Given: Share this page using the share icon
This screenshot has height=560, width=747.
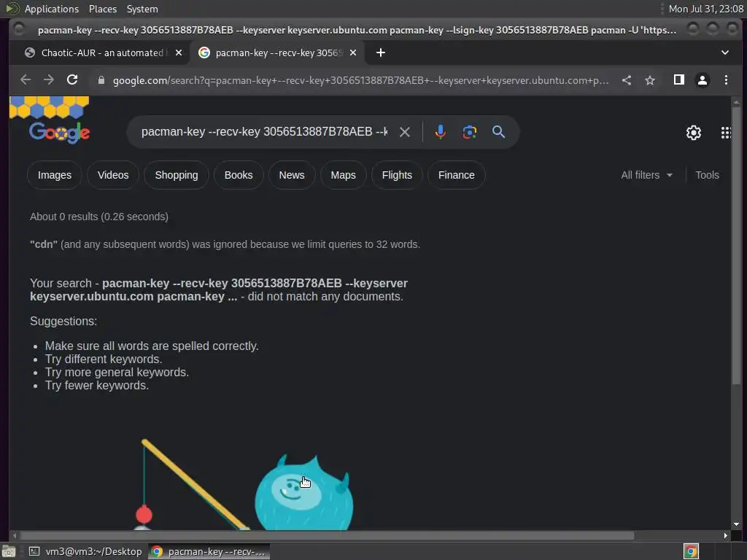Looking at the screenshot, I should click(627, 80).
